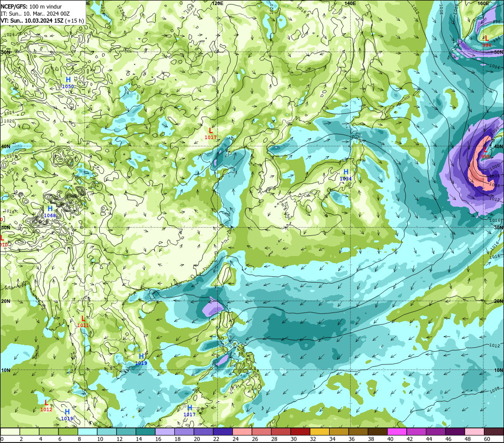
Task: Click the '120E' longitude label
Action: click(x=218, y=3)
